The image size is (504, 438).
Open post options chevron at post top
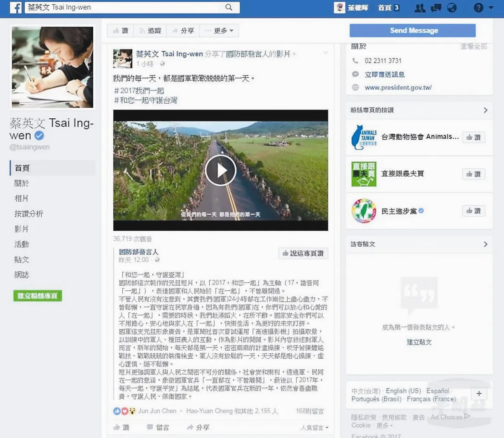[325, 53]
